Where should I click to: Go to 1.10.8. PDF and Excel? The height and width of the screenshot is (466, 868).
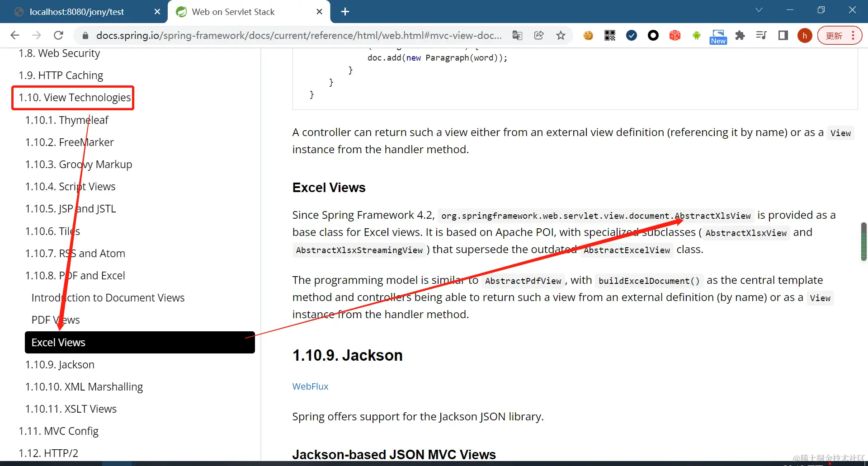(x=75, y=276)
